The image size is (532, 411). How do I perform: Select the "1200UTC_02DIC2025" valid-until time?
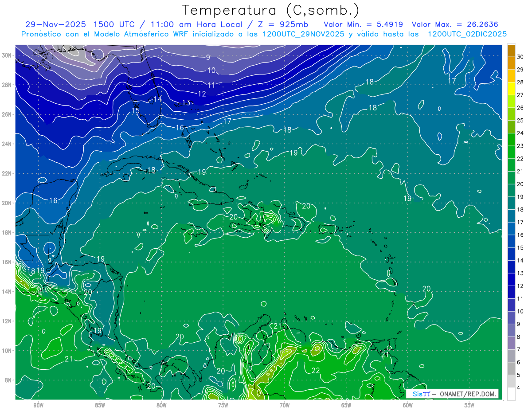[x=467, y=34]
